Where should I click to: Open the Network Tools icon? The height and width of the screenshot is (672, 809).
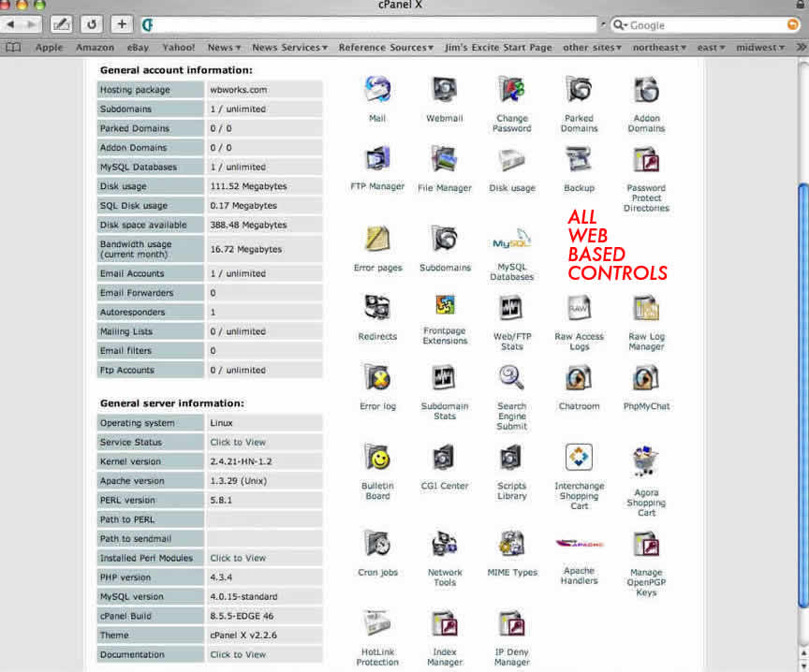point(444,544)
